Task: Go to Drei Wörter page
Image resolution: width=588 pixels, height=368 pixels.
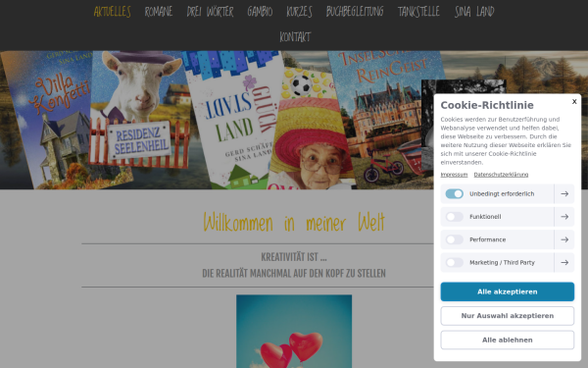Action: point(210,12)
